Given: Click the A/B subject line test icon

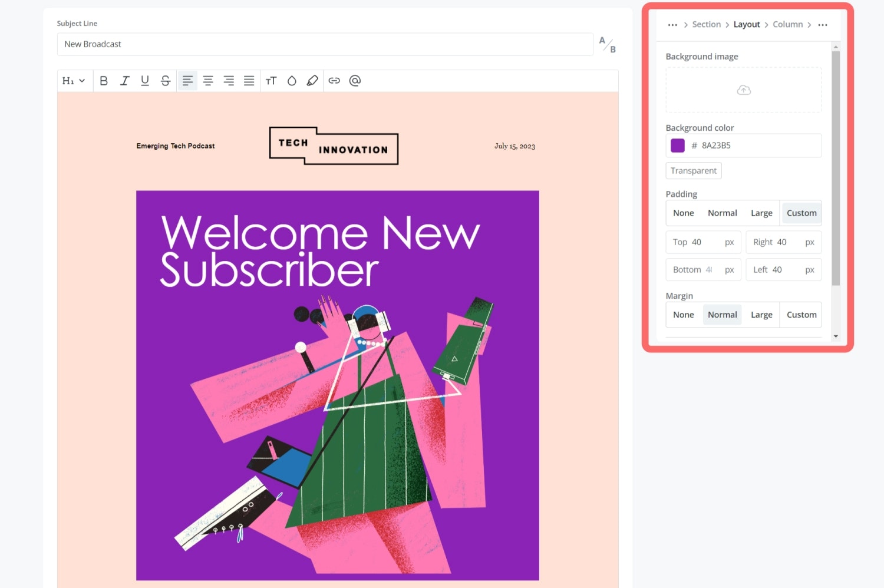Looking at the screenshot, I should coord(607,45).
